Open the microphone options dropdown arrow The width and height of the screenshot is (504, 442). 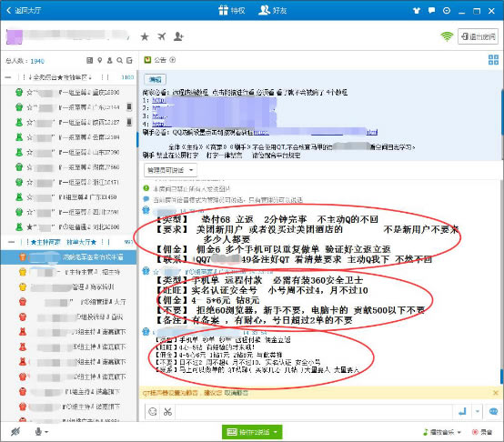coord(46,432)
